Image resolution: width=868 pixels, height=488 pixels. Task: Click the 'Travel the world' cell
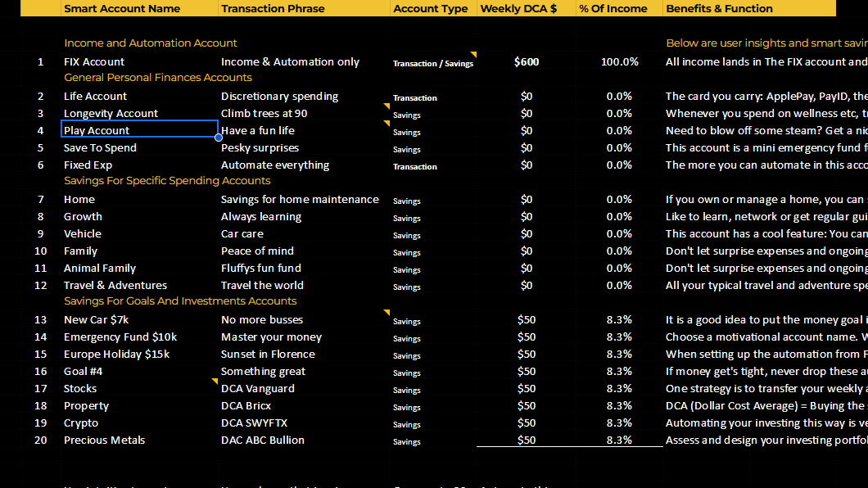click(x=304, y=285)
